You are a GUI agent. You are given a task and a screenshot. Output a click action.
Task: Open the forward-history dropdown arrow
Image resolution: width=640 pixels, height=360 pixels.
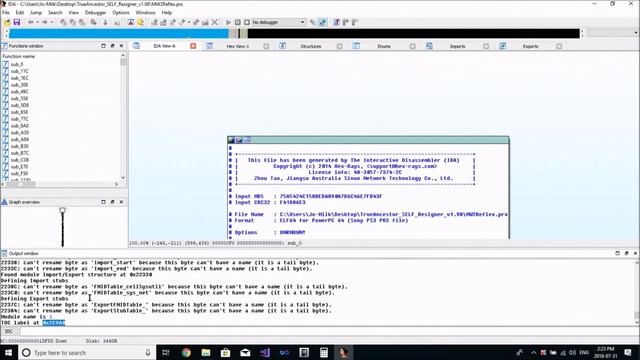coord(51,22)
